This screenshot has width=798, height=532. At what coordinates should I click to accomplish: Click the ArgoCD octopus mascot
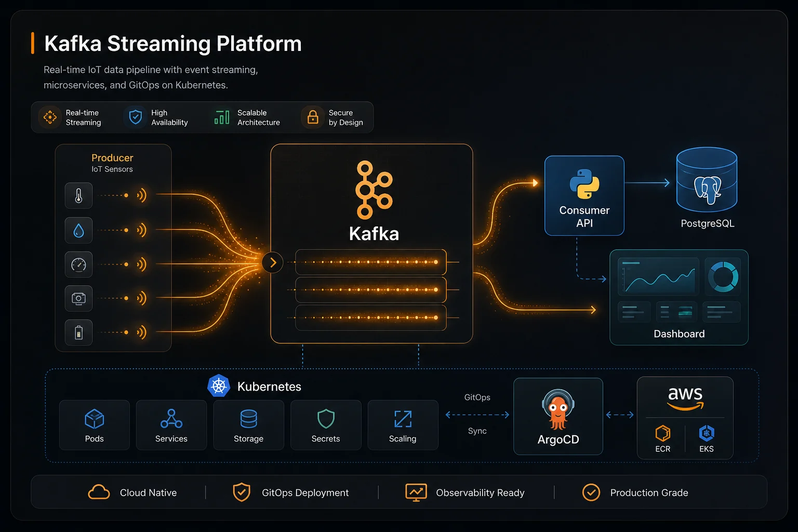coord(558,410)
